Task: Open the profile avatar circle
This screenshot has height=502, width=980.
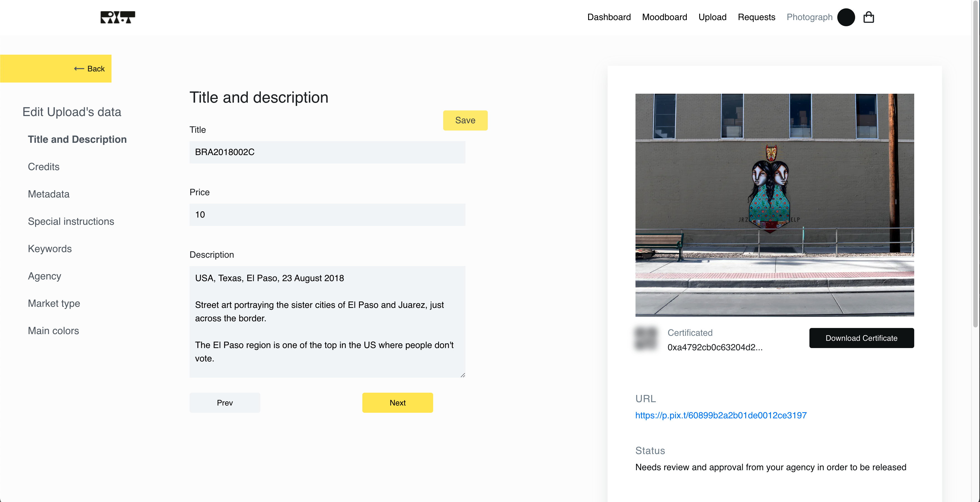Action: coord(846,17)
